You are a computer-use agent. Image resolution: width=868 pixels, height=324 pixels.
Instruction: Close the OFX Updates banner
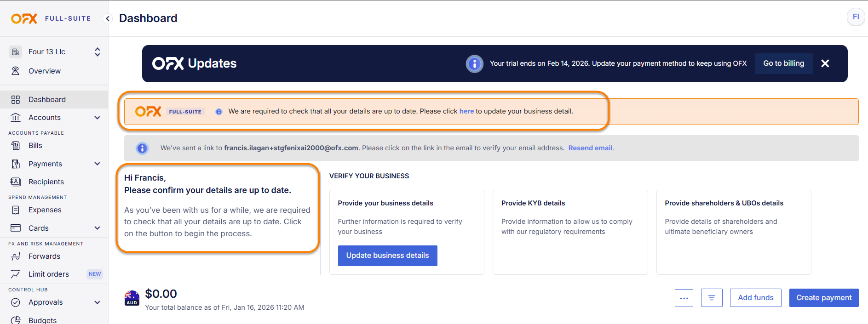pyautogui.click(x=825, y=63)
